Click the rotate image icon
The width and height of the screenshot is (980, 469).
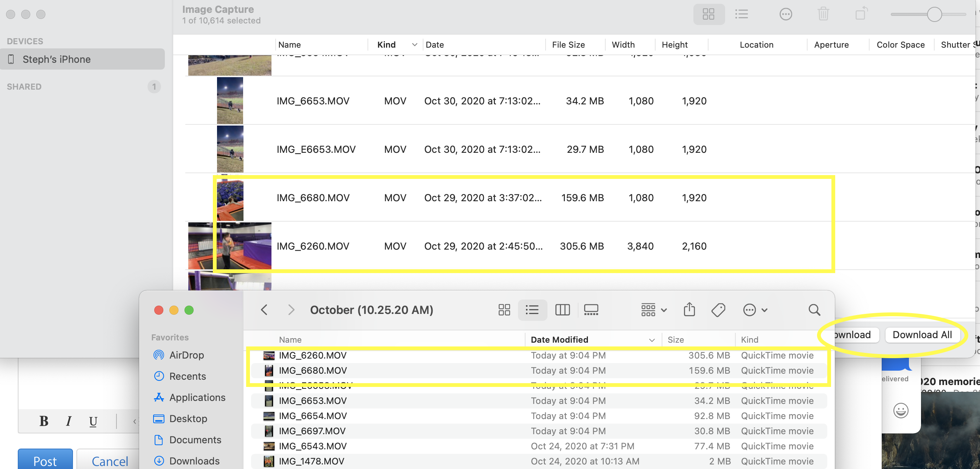[861, 14]
